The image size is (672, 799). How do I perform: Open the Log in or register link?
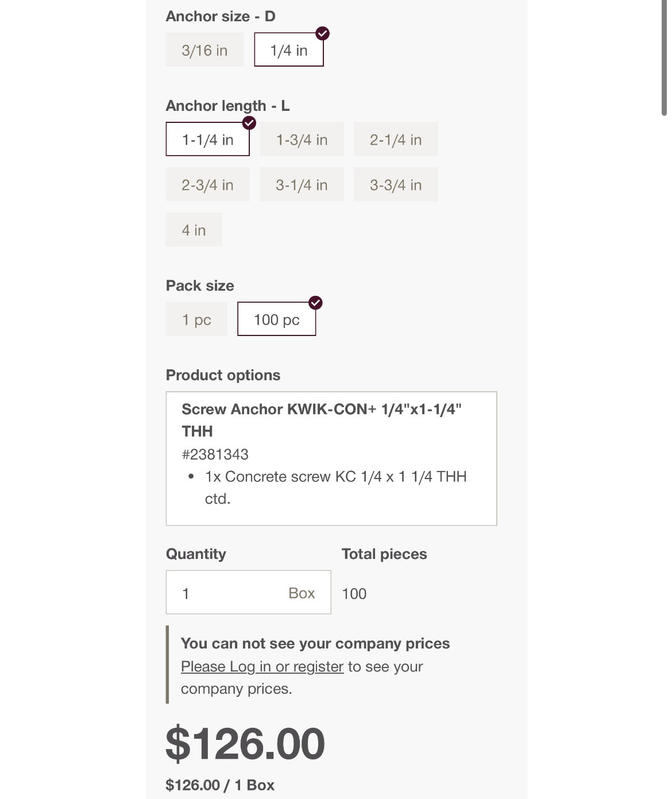click(x=262, y=666)
